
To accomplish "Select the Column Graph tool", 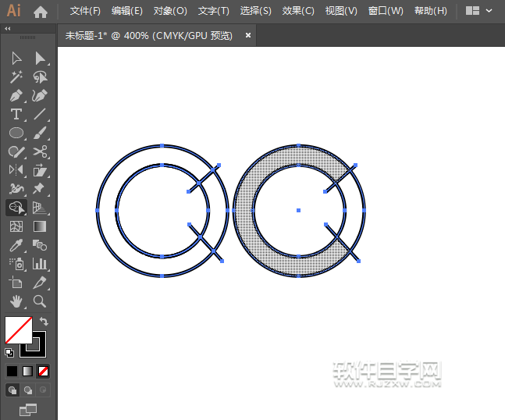I will coord(40,264).
